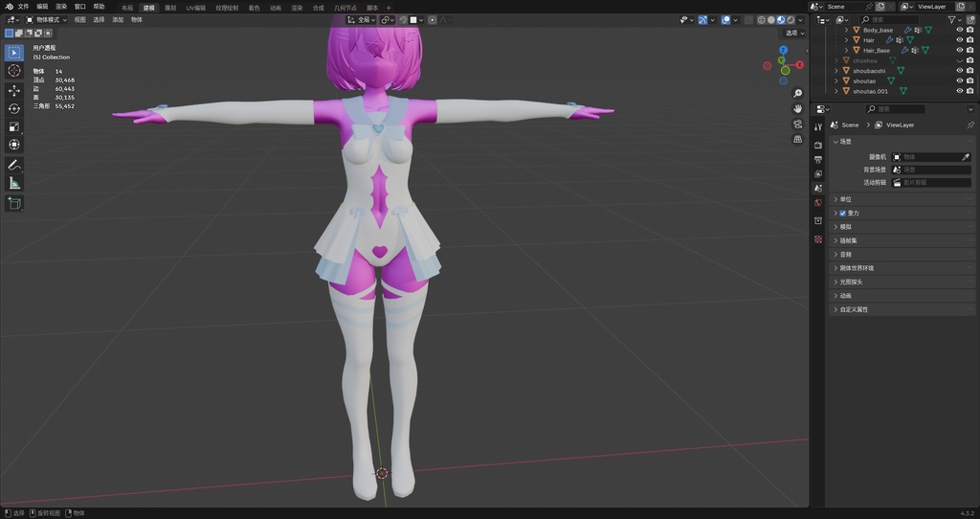Toggle the camera view icon

[797, 124]
